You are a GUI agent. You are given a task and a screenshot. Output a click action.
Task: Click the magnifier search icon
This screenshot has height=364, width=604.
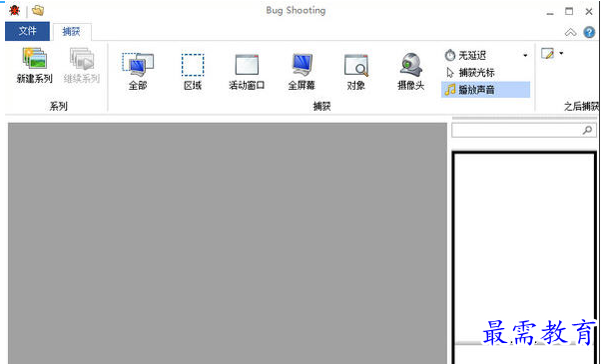click(x=587, y=130)
